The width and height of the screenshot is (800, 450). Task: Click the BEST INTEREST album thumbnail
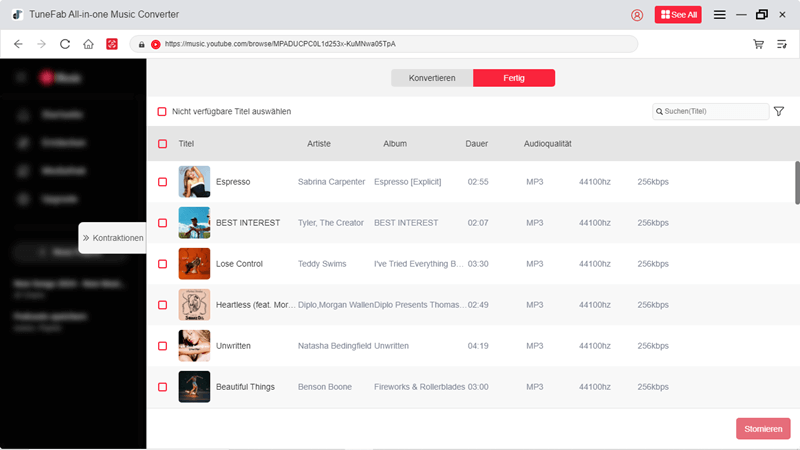tap(194, 222)
